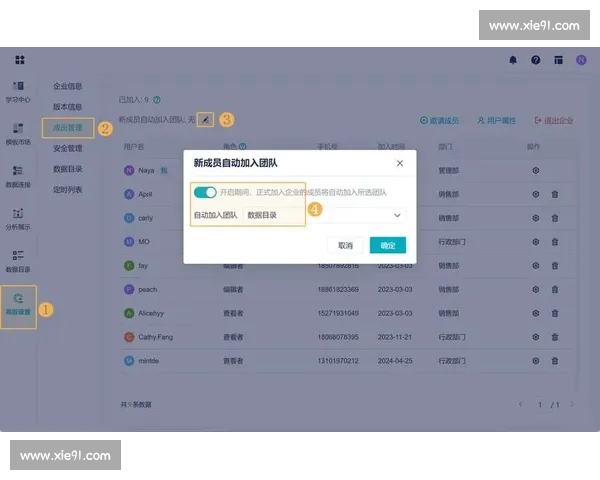The image size is (600, 480).
Task: Open 高级设置 in the sidebar
Action: tap(18, 305)
